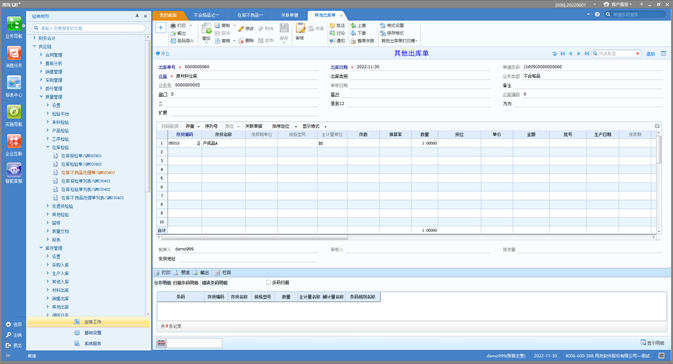Click the 删除 delete icon in the toolbar

pos(241,41)
